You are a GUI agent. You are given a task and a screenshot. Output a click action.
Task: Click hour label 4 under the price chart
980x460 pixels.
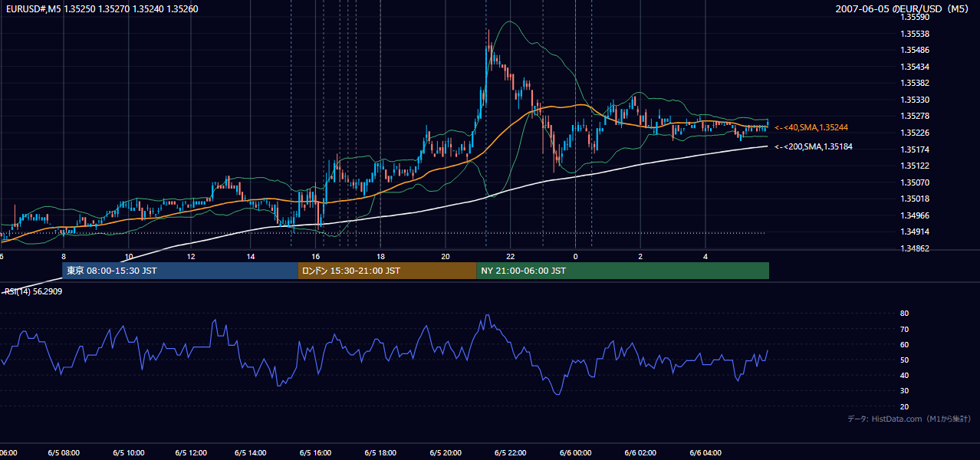[705, 256]
